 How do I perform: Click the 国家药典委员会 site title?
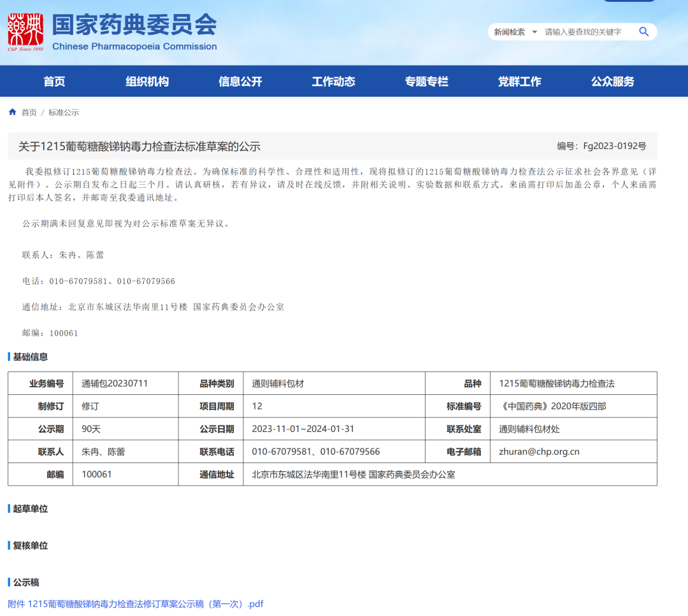134,24
